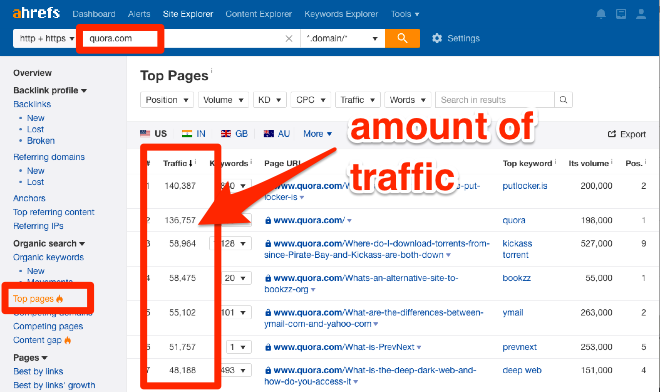Viewport: 660px width, 392px height.
Task: Click the search-in-results magnifier icon
Action: [x=563, y=100]
